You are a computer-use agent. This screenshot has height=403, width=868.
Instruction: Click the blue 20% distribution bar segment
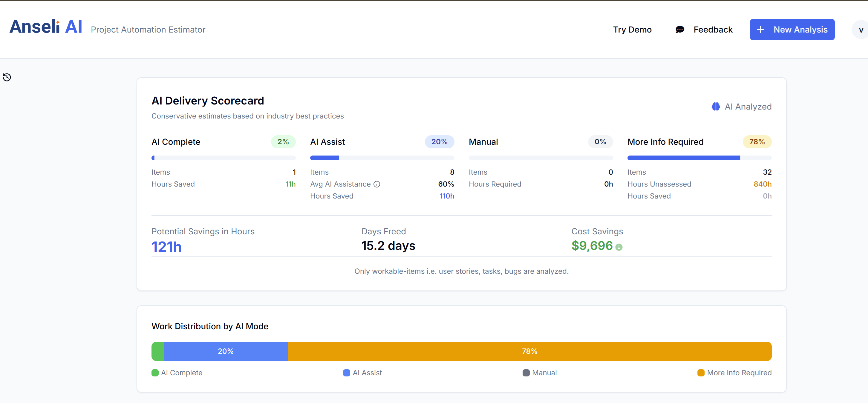click(226, 351)
